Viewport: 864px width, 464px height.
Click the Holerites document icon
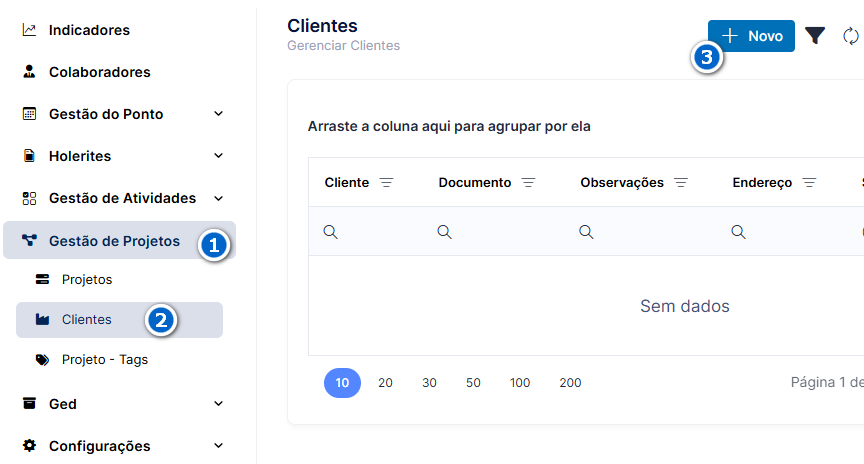(x=29, y=155)
